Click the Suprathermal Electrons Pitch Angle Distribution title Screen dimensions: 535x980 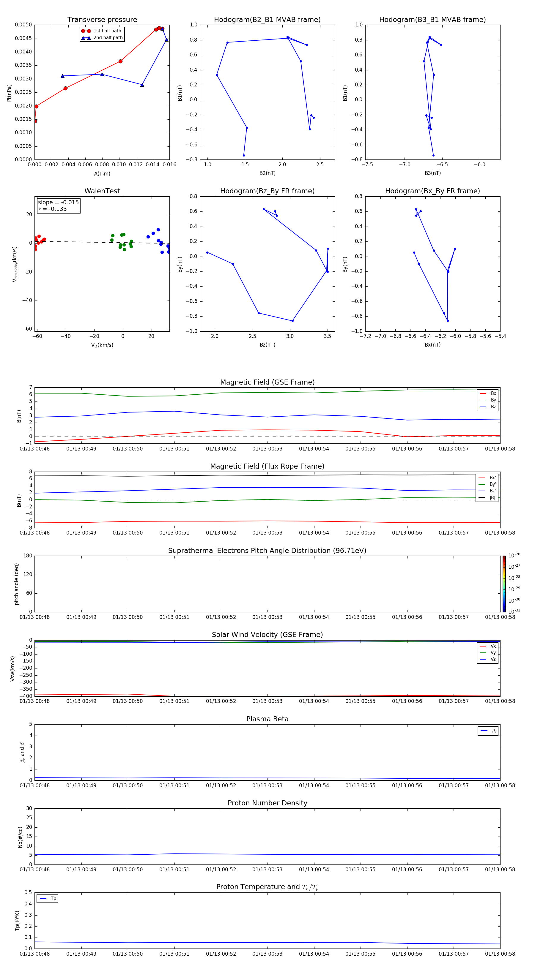click(x=267, y=551)
